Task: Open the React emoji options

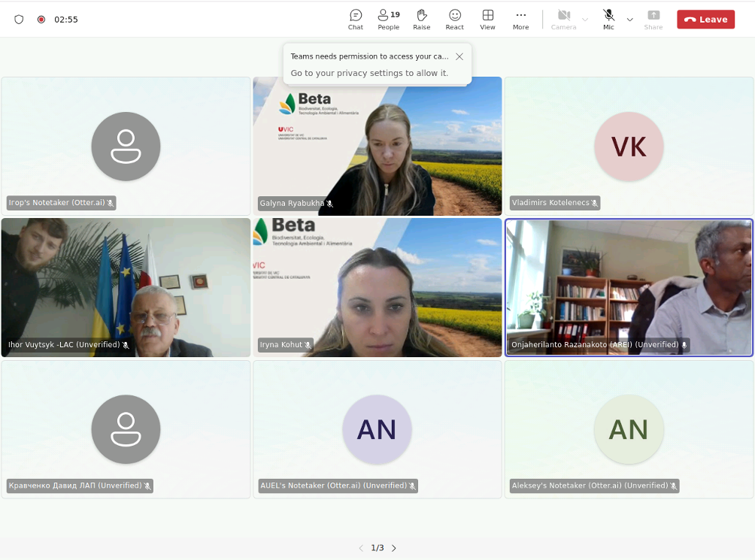Action: point(455,20)
